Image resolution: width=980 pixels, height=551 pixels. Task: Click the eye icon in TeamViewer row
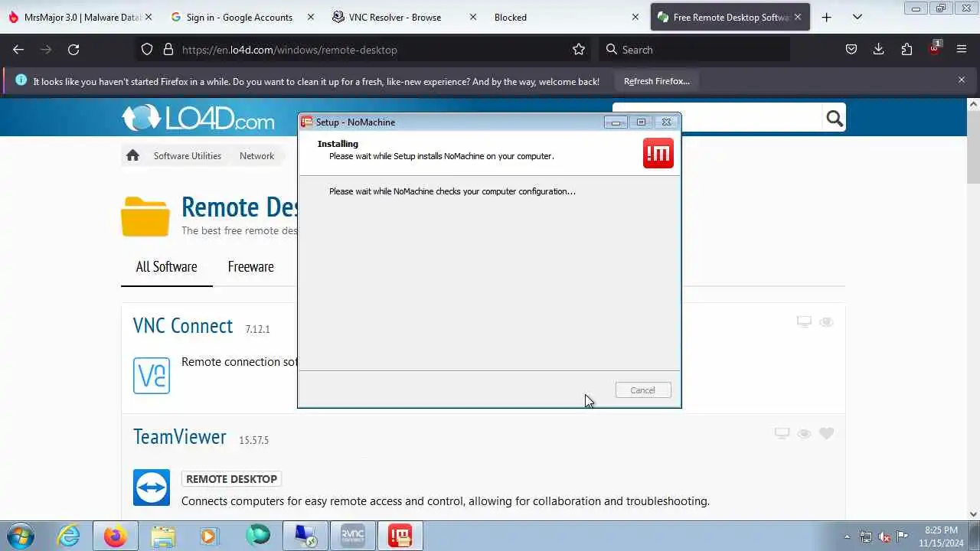point(804,433)
